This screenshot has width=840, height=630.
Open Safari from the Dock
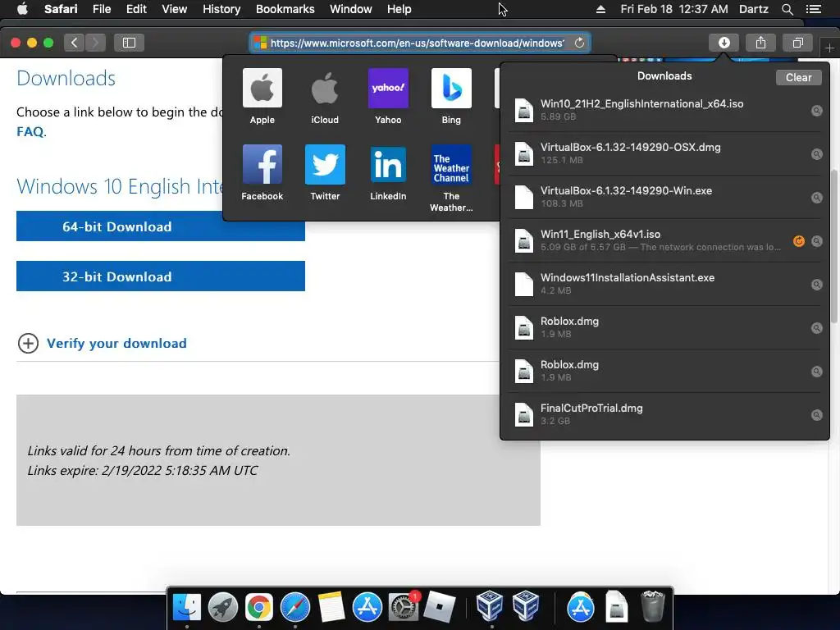coord(295,607)
